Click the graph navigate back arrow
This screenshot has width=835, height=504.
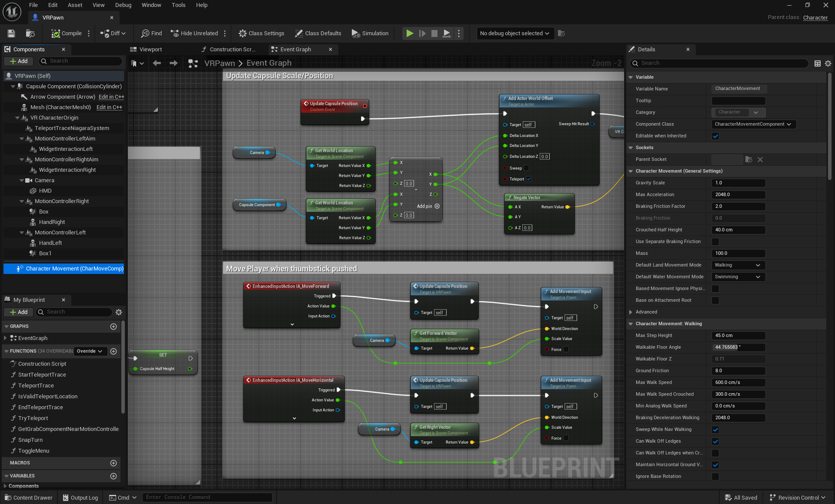157,63
